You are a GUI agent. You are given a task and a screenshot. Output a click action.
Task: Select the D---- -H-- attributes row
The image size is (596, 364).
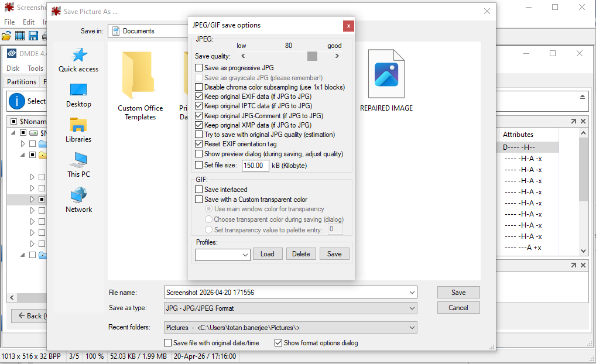(x=528, y=147)
